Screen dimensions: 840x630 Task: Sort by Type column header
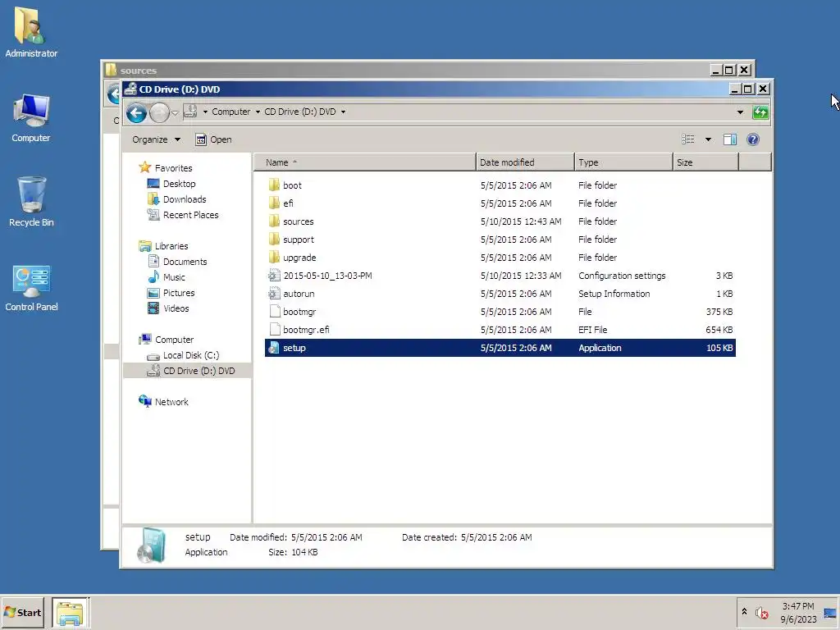click(623, 162)
